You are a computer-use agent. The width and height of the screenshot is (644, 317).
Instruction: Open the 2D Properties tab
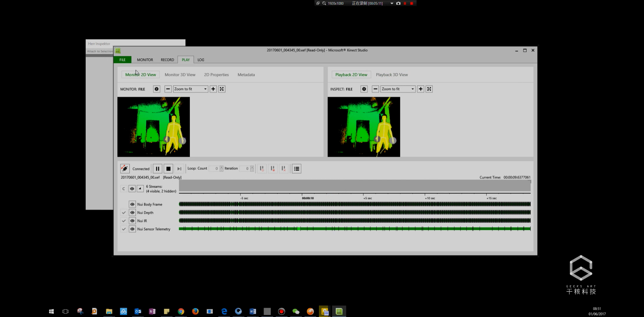coord(216,74)
